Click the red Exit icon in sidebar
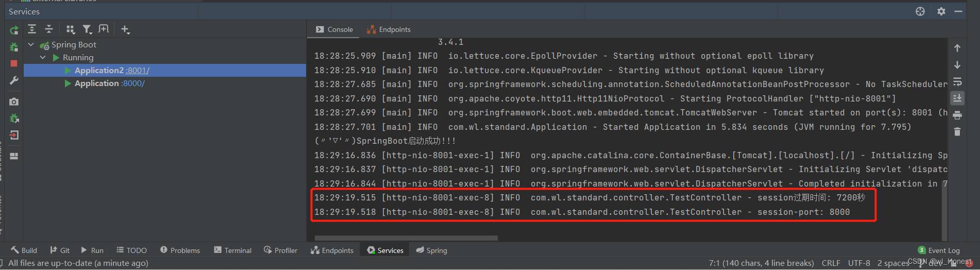 tap(14, 135)
